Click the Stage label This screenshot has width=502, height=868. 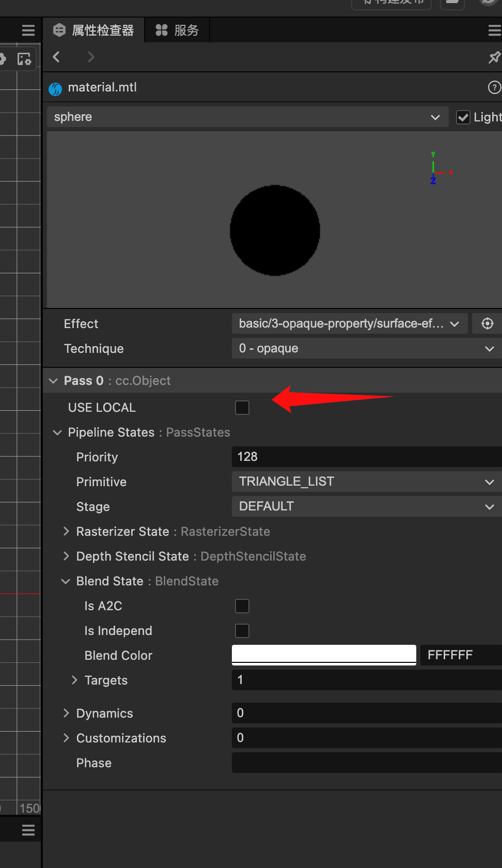click(x=93, y=507)
